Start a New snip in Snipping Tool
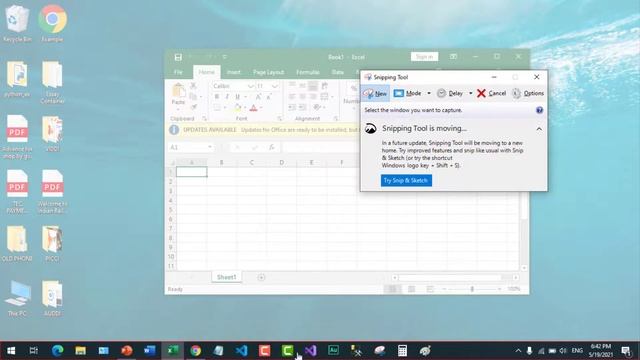 (x=375, y=93)
